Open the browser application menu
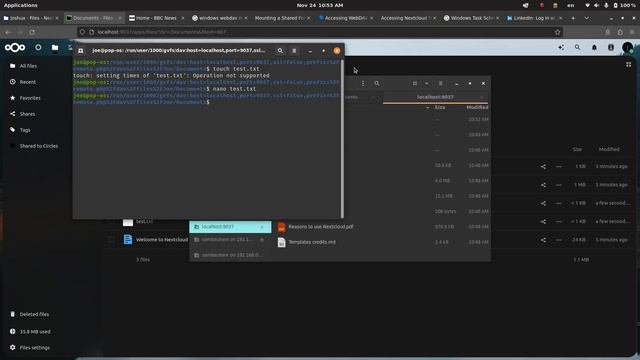Screen dimensions: 640x360 click(x=632, y=32)
